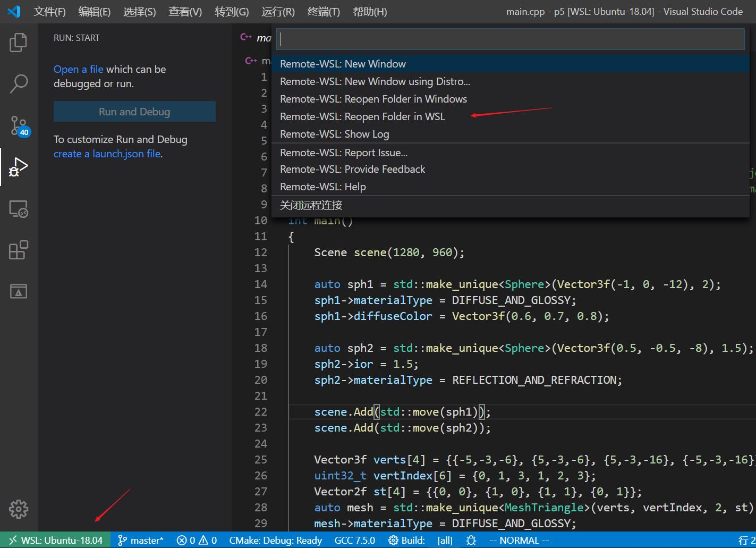
Task: Select the Run and Debug activity icon
Action: pos(19,167)
